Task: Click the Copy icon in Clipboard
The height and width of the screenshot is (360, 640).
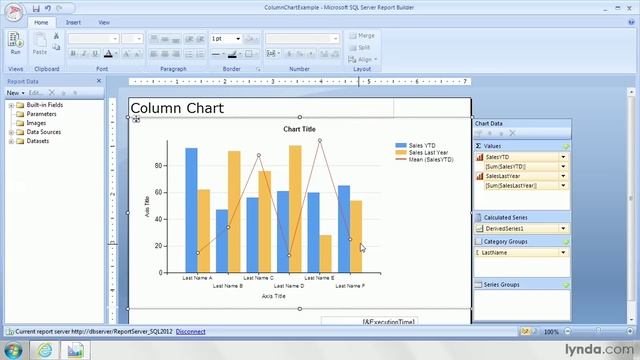Action: [56, 47]
